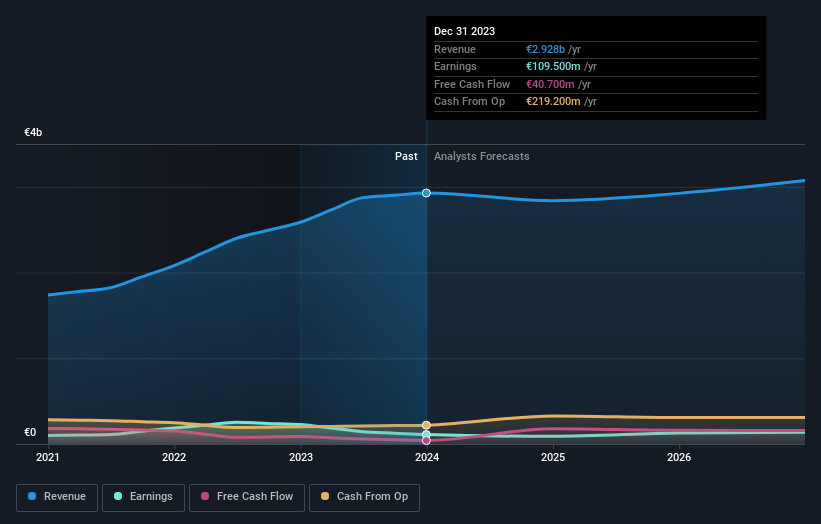Click the €2.928b revenue value
The height and width of the screenshot is (524, 821).
tap(546, 49)
